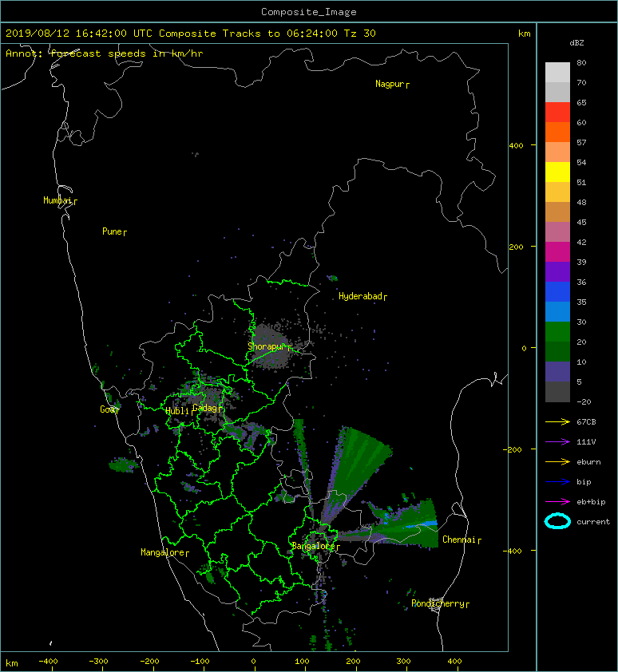
Task: Pick the orange 57 dBZ color swatch
Action: click(x=557, y=132)
